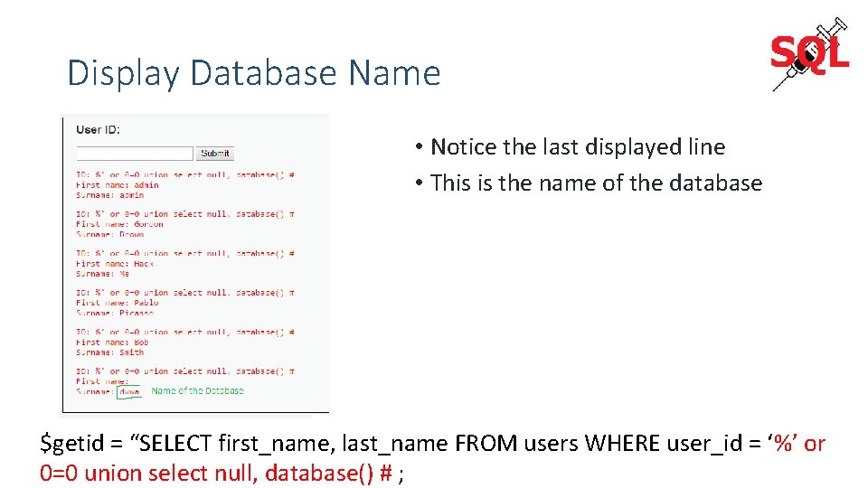The height and width of the screenshot is (488, 868).
Task: Click the ID line above 'First name: Hack'
Action: point(184,253)
